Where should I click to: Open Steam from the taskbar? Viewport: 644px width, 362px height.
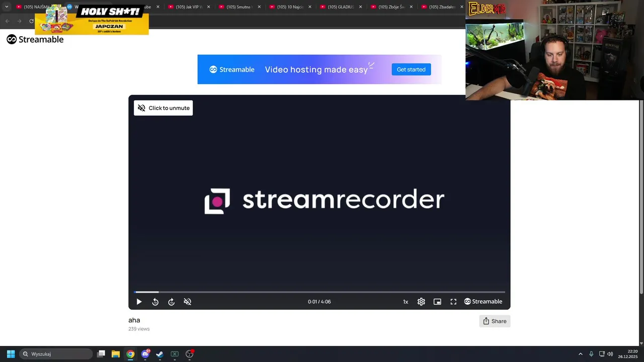click(160, 354)
